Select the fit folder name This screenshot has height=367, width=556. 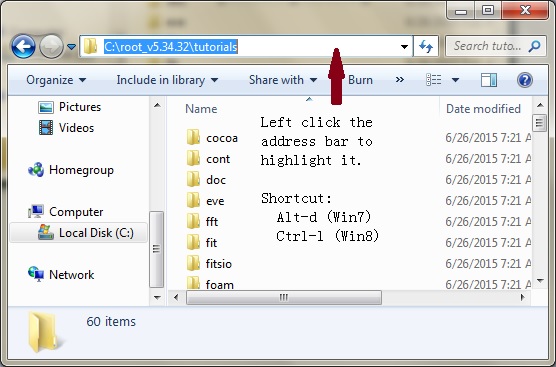click(211, 243)
